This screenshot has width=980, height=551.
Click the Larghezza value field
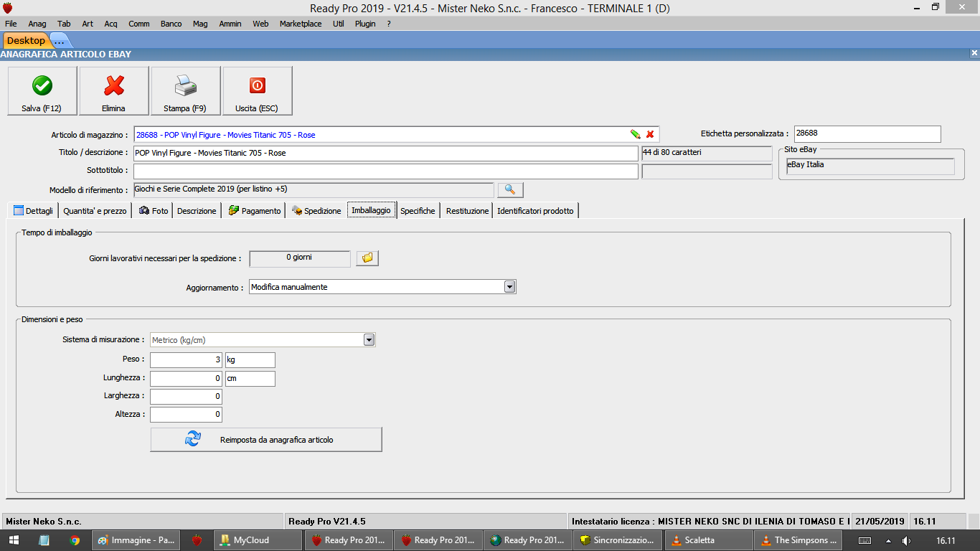(186, 397)
